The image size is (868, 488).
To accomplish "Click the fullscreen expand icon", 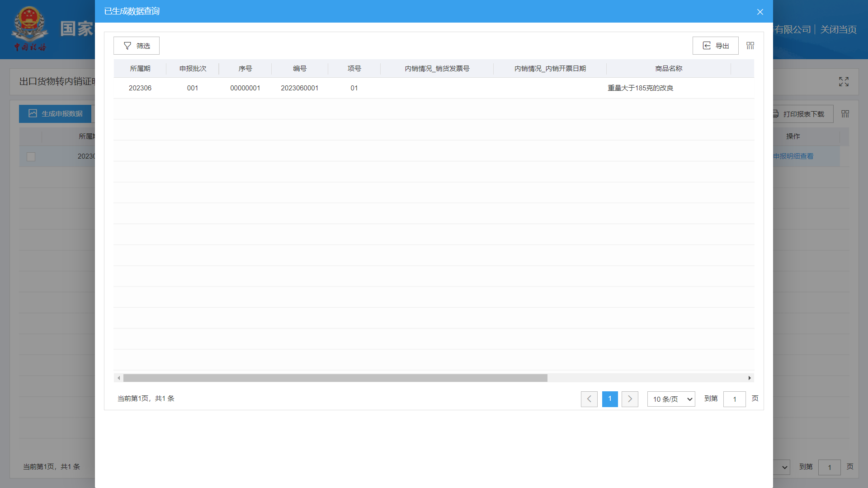I will click(x=844, y=82).
